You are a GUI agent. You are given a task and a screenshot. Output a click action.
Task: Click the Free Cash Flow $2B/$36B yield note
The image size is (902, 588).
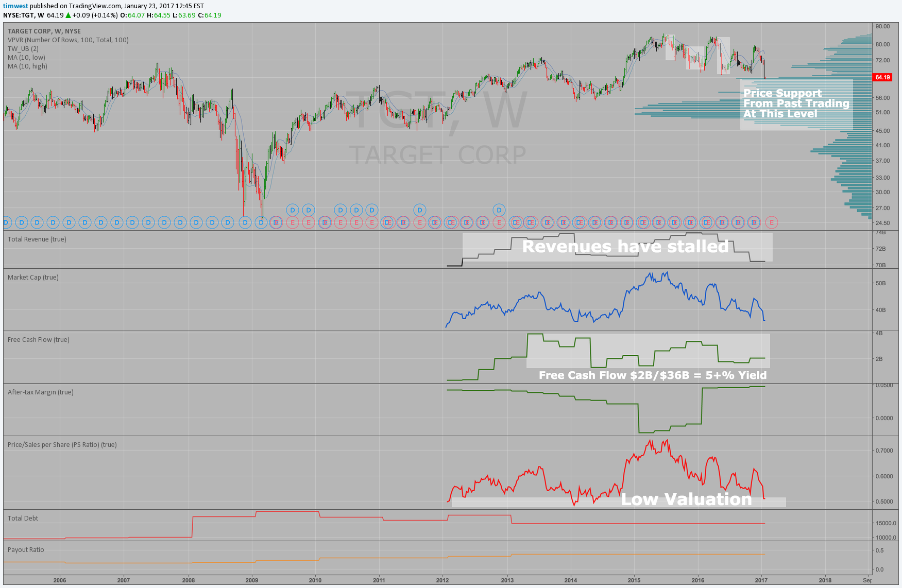coord(653,375)
